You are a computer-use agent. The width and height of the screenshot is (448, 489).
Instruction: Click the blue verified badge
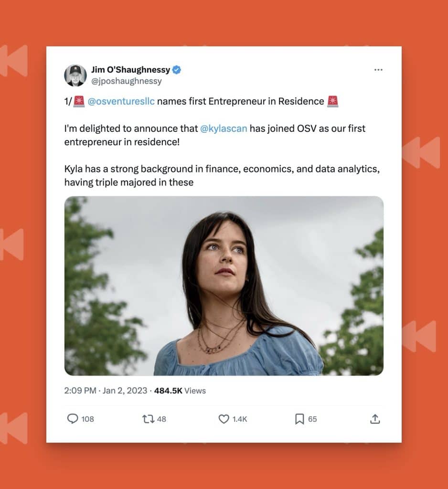tap(177, 70)
